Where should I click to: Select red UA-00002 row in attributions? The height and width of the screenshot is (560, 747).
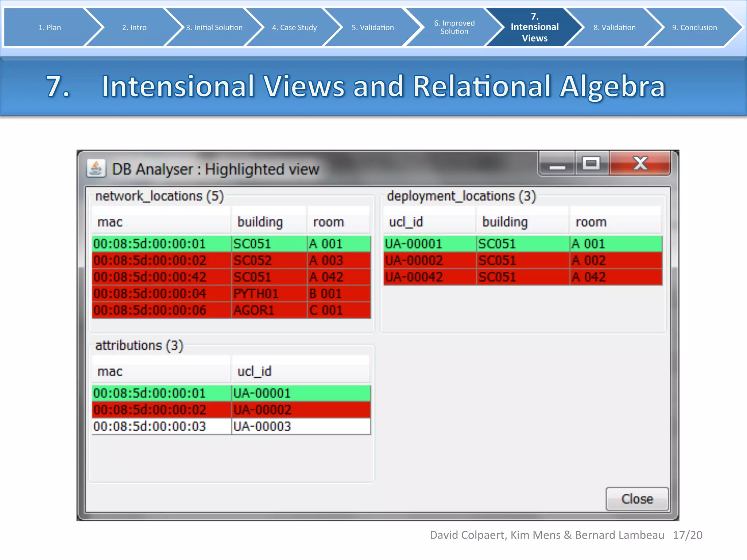(231, 410)
